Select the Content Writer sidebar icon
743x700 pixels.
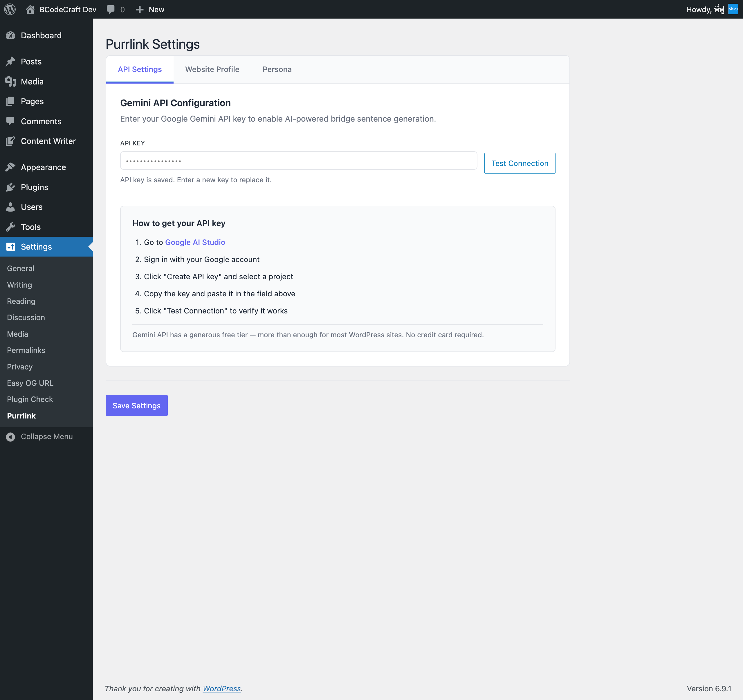click(x=10, y=141)
